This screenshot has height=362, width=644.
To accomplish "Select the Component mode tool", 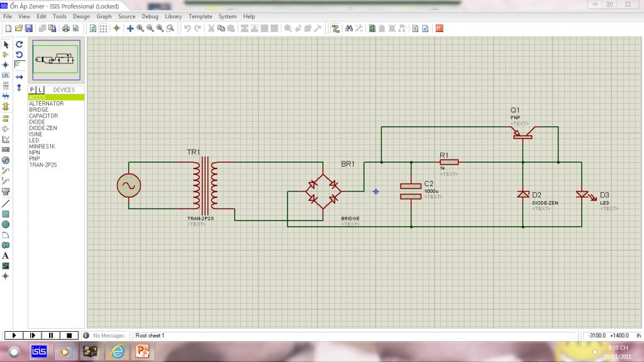I will pos(6,55).
